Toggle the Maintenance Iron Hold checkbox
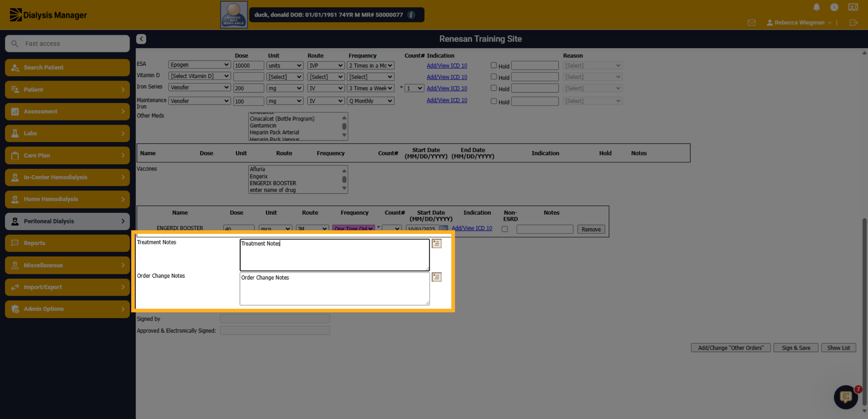The width and height of the screenshot is (868, 419). [x=494, y=101]
